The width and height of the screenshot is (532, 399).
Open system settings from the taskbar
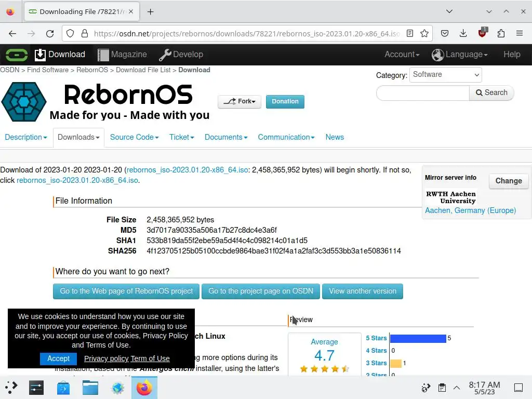[x=36, y=388]
